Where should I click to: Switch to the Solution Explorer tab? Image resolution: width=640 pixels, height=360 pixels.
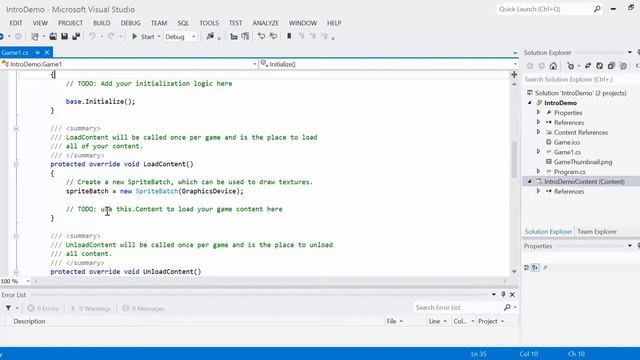click(548, 232)
